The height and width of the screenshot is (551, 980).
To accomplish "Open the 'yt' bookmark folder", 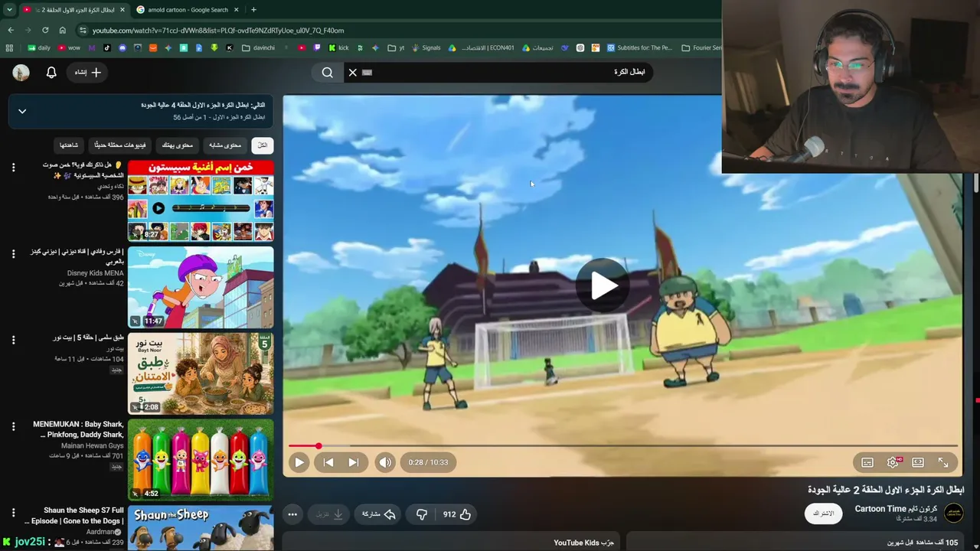I will click(x=396, y=47).
